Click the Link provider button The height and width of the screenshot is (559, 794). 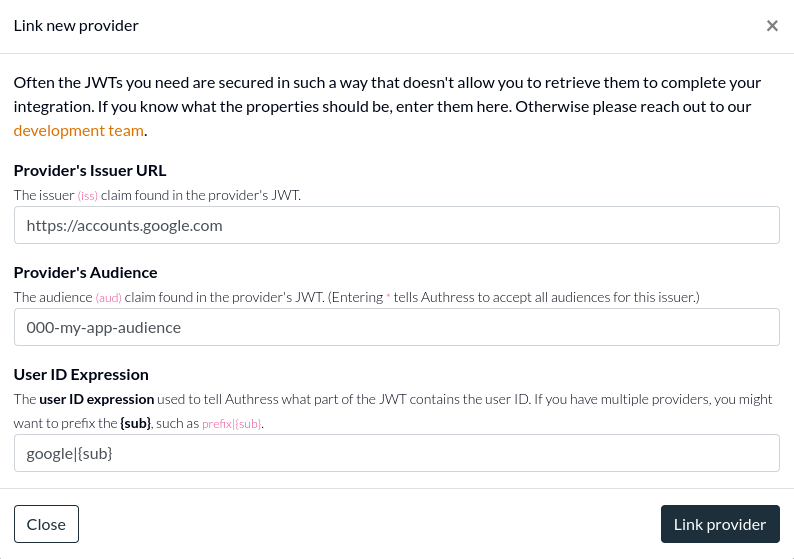[x=720, y=524]
